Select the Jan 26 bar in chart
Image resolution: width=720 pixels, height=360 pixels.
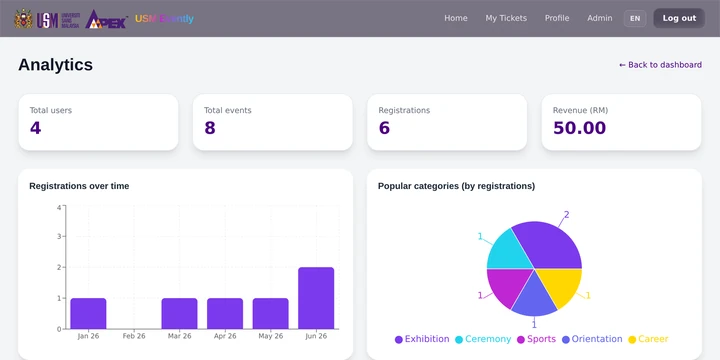pos(88,314)
